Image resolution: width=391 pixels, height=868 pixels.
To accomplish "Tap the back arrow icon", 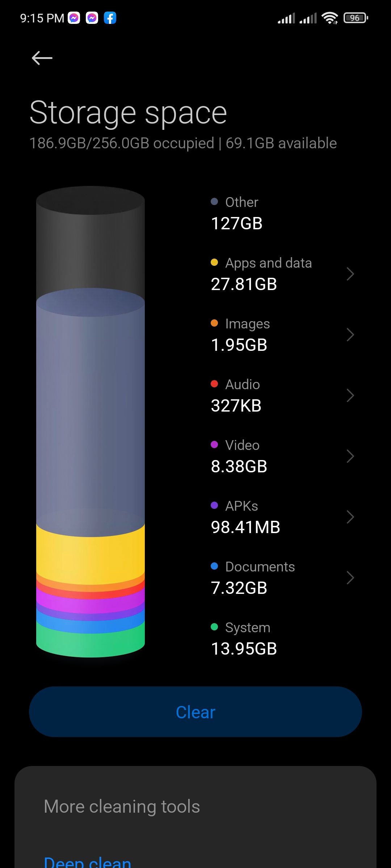I will click(x=42, y=58).
